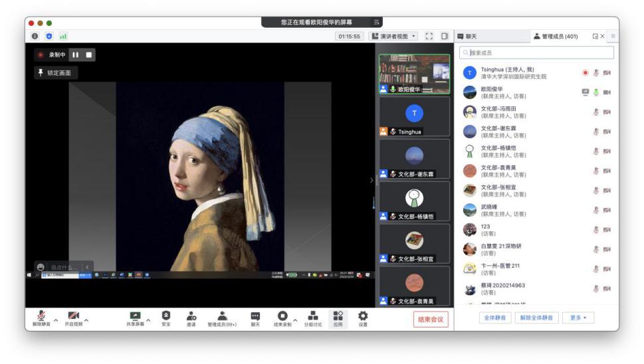Toggle 欧阳俊华 camera in member list
Viewport: 644px width, 364px height.
click(607, 92)
